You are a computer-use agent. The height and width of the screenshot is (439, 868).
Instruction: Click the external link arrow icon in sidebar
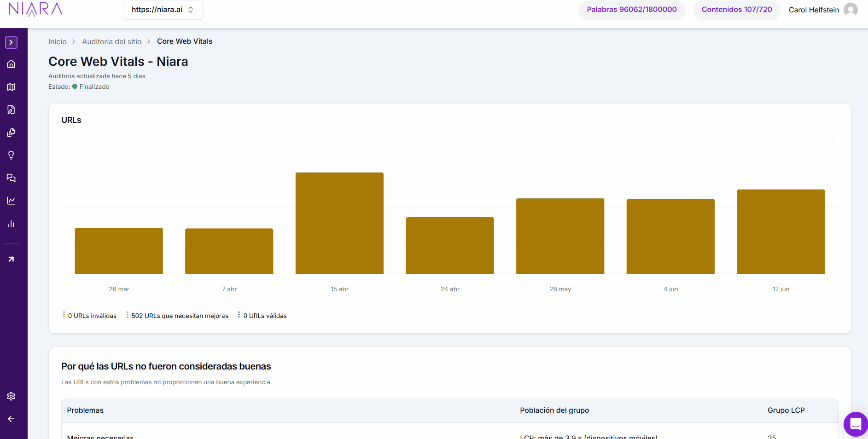11,259
